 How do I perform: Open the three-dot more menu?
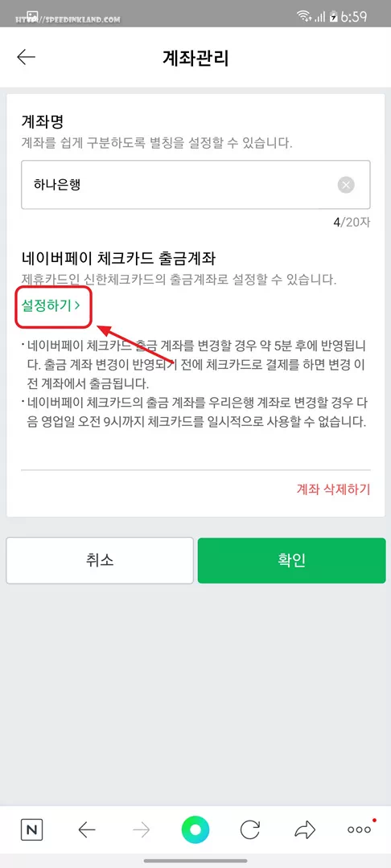(x=360, y=828)
